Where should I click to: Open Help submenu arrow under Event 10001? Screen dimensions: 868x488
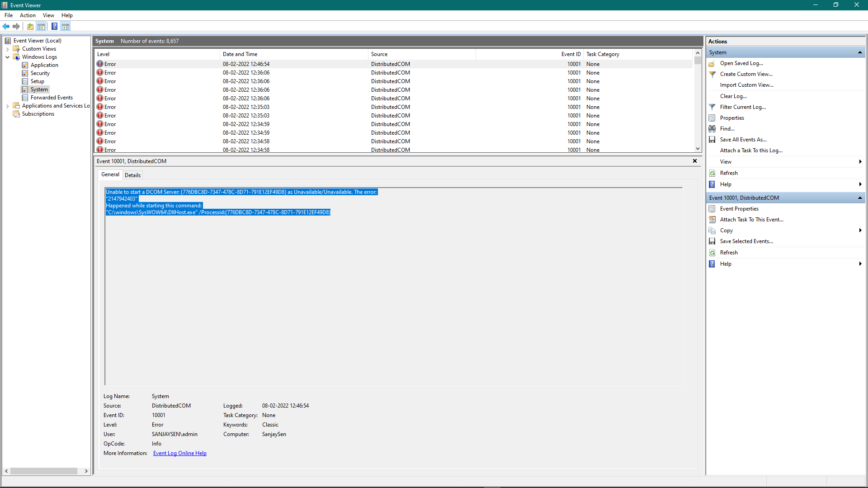click(x=860, y=264)
